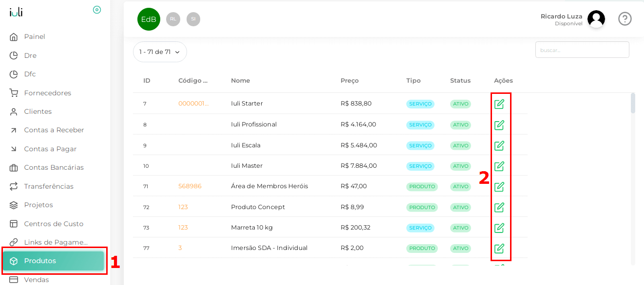Click the product name Iuli Starter
The image size is (644, 285).
coord(247,104)
